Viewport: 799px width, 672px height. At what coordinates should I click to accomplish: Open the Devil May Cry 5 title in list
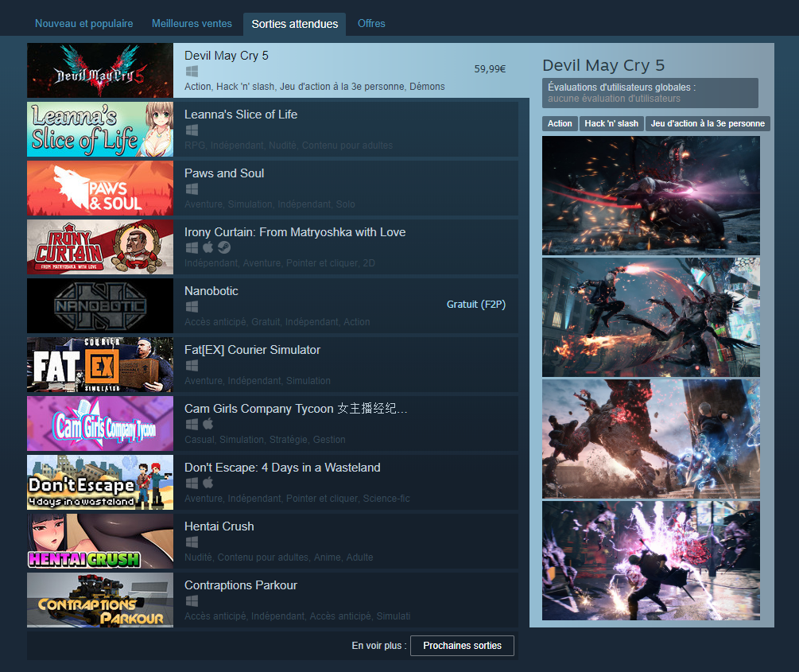(227, 56)
